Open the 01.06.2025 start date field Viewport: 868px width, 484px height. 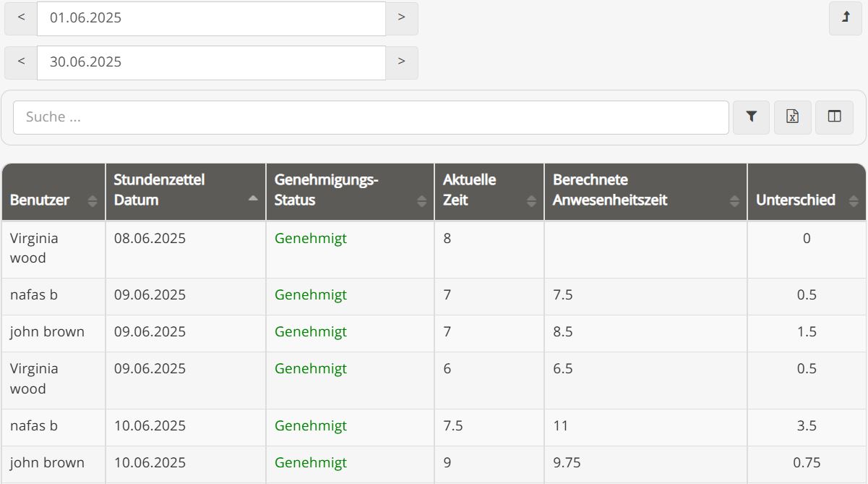click(x=211, y=18)
